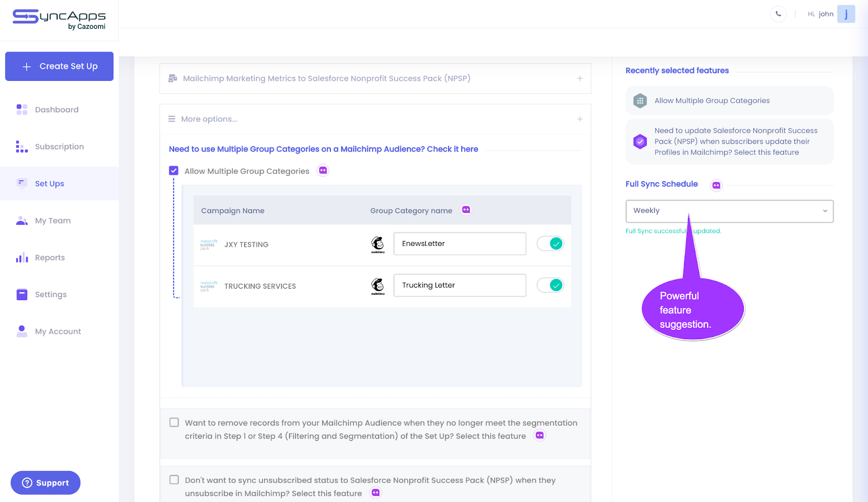Open the Weekly sync schedule dropdown
868x502 pixels.
730,211
